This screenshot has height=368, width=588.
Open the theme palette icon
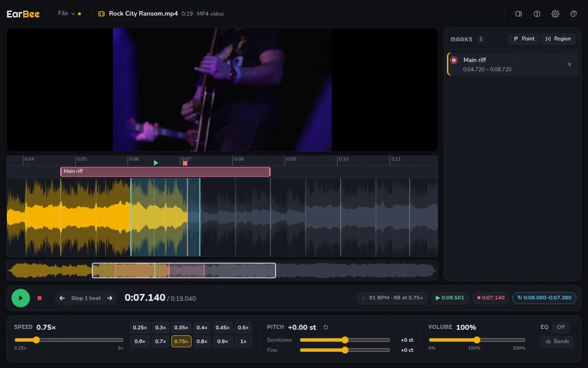click(x=574, y=14)
